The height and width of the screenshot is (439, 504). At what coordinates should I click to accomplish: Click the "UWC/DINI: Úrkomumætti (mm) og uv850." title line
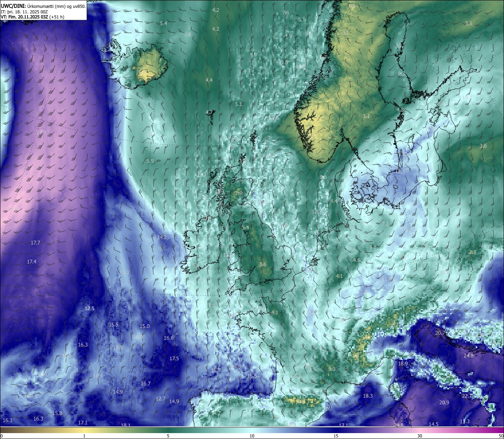click(43, 6)
